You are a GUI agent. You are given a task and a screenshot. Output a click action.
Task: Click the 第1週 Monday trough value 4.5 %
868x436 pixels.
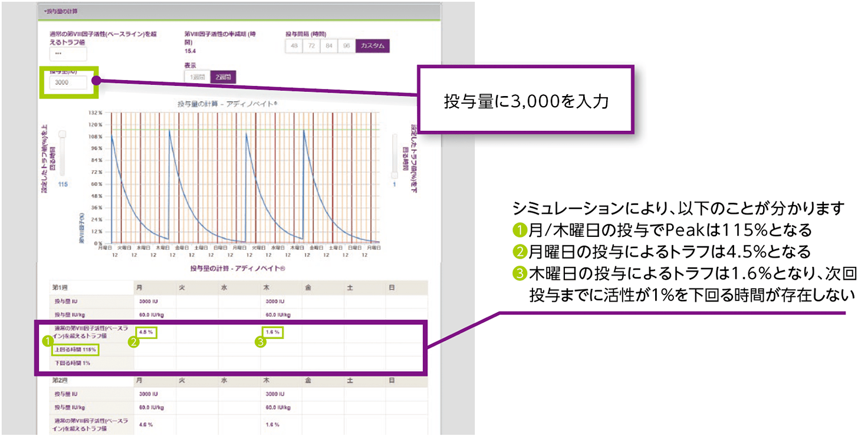146,332
